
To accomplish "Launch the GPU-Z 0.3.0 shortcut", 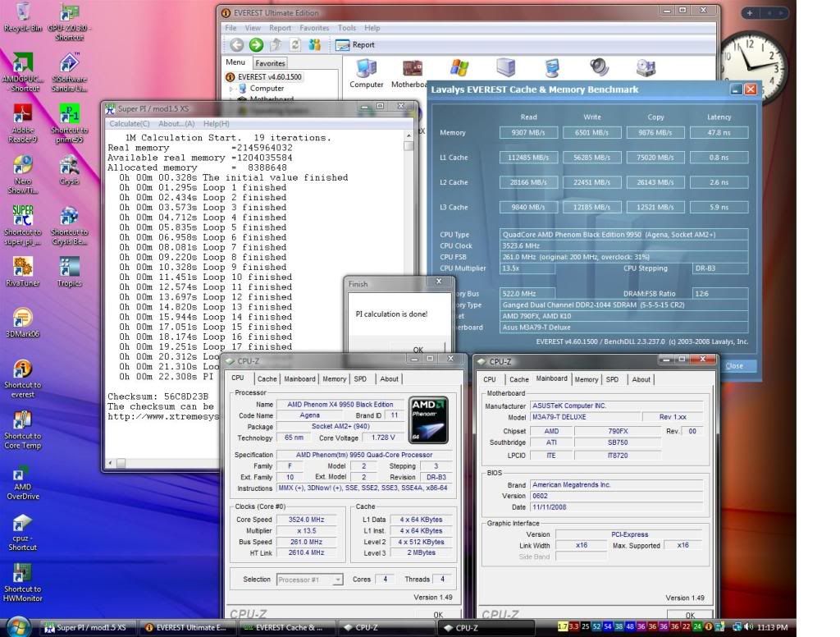I will (69, 21).
